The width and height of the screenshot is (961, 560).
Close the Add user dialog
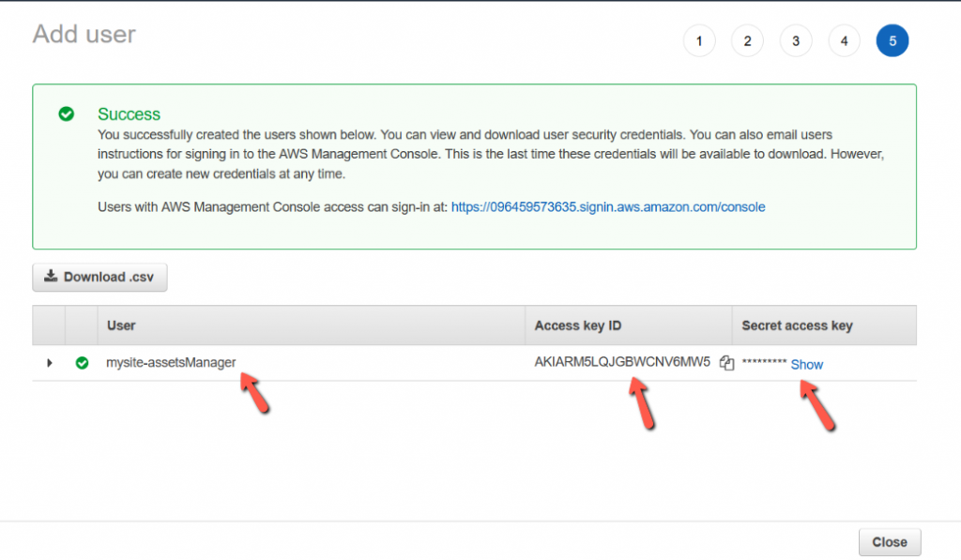click(890, 542)
